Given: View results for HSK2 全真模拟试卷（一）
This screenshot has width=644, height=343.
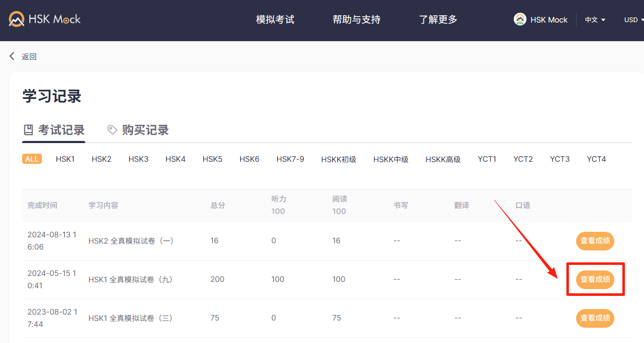Looking at the screenshot, I should (x=595, y=241).
